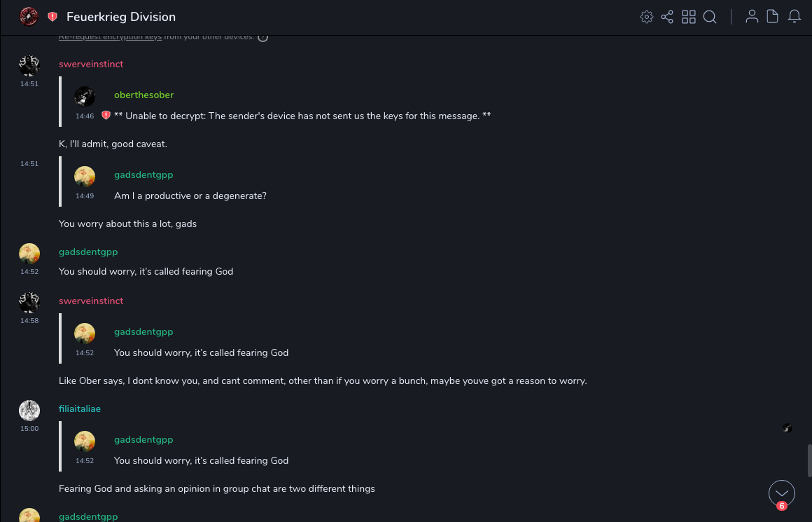This screenshot has height=522, width=812.
Task: Search the room with magnifier icon
Action: coord(710,17)
